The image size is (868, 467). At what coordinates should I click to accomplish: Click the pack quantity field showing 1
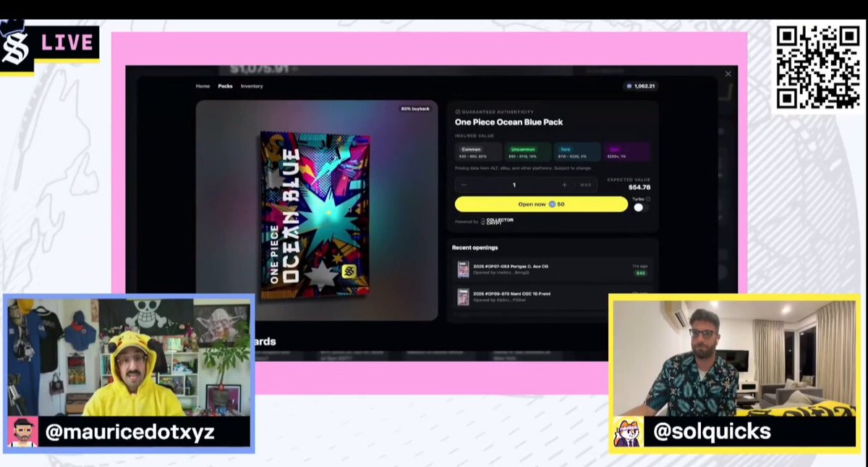coord(514,185)
